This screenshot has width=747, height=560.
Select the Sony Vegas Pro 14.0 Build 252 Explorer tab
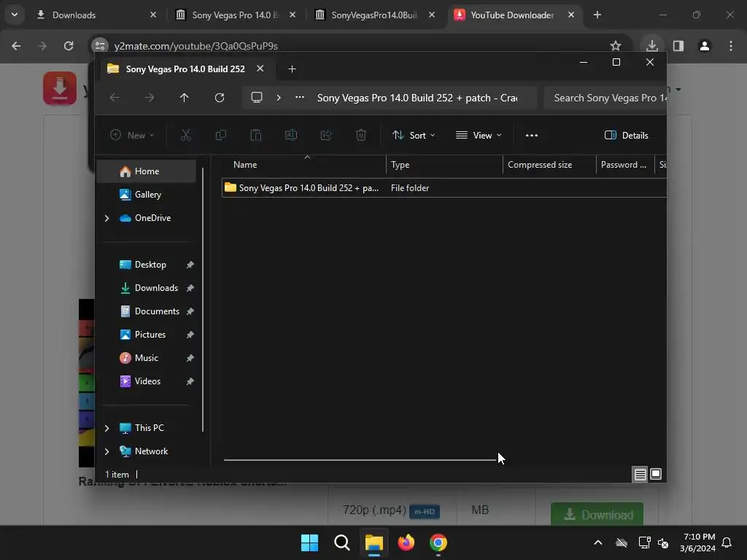(x=185, y=69)
